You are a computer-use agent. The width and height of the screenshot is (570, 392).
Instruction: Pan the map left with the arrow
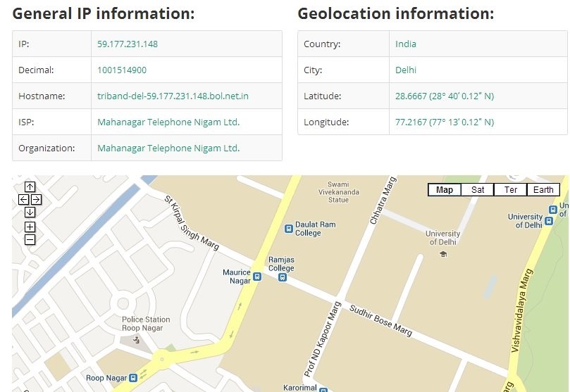24,199
